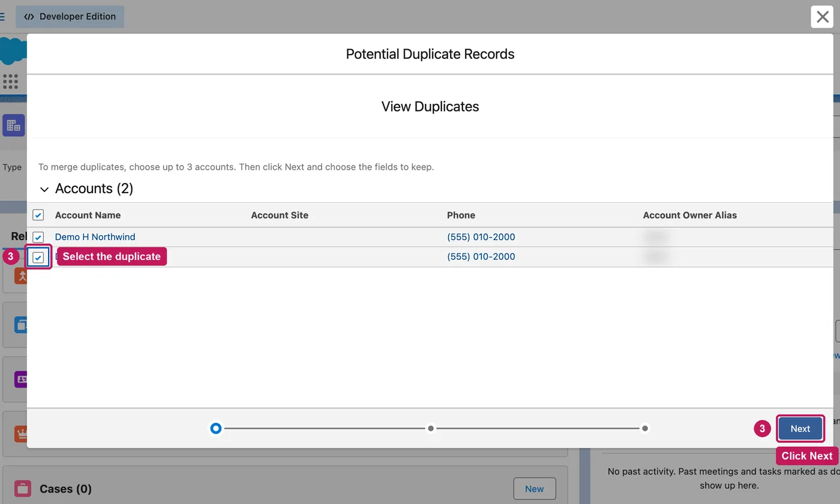Open the App Launcher dots icon
The width and height of the screenshot is (840, 504).
pyautogui.click(x=10, y=81)
